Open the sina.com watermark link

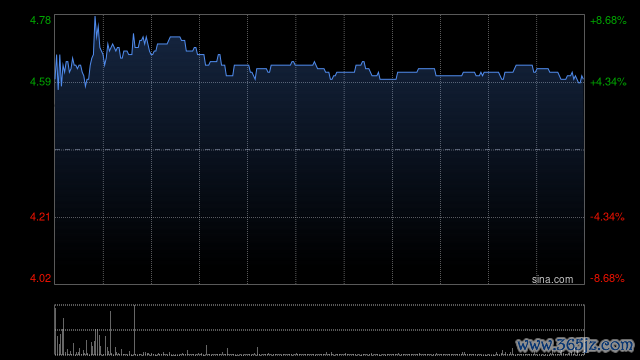552,280
